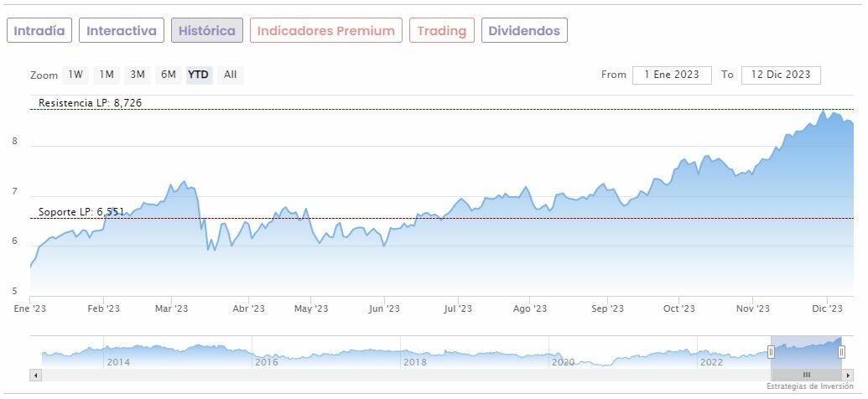Click the scrollbar right arrow

click(848, 375)
